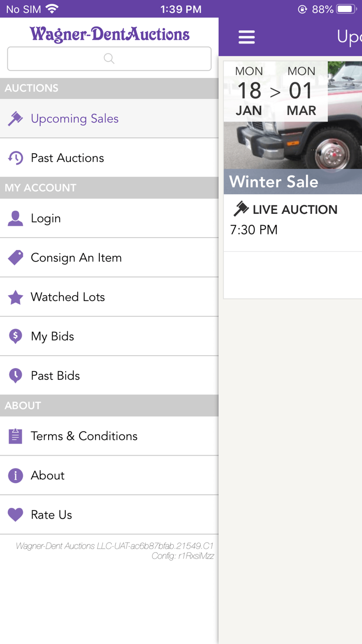Click the About info icon
This screenshot has width=362, height=644.
click(x=16, y=475)
